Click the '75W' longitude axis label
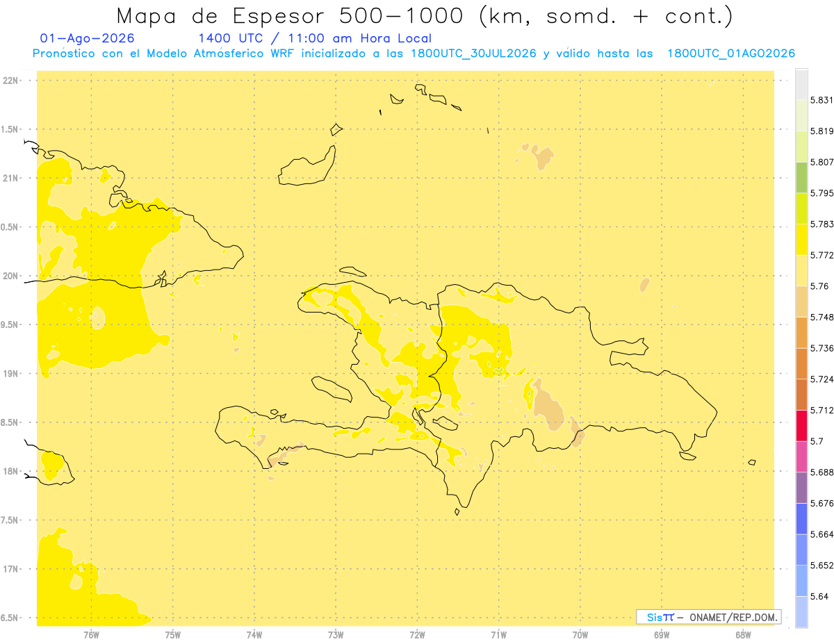This screenshot has width=834, height=644. point(173,634)
